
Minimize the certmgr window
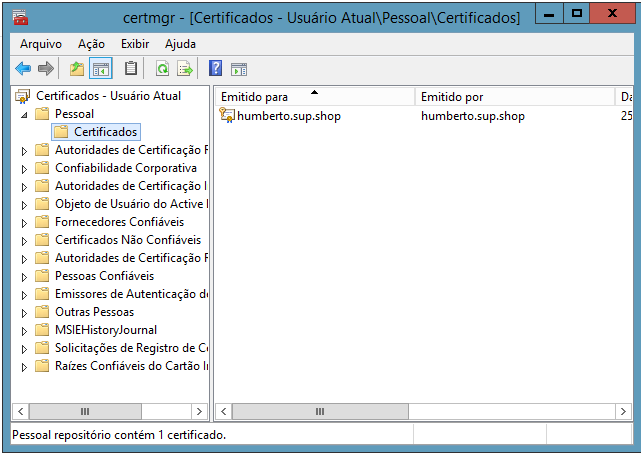point(549,15)
